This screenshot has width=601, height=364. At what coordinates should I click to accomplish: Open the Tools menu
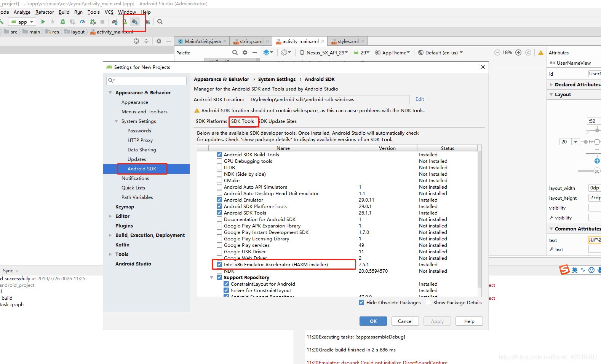(x=93, y=12)
